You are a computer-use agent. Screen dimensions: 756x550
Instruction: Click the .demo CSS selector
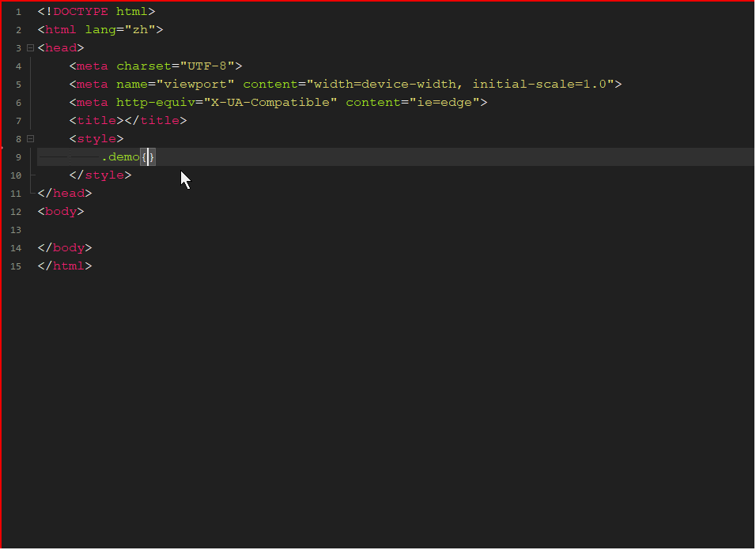coord(120,157)
